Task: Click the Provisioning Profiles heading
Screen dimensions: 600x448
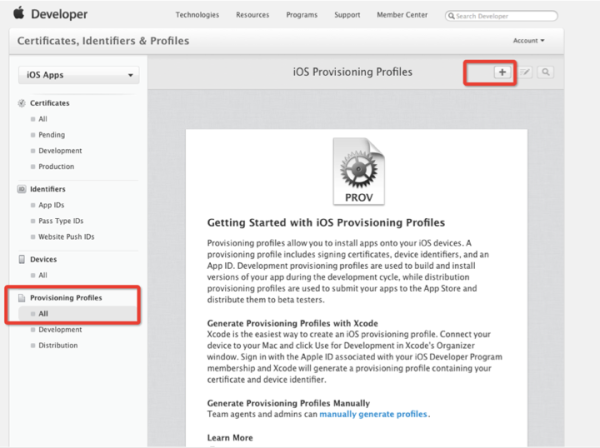Action: click(x=66, y=298)
